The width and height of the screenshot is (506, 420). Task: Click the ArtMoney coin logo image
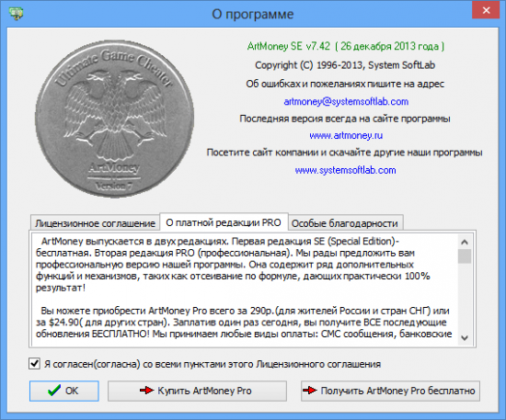tap(115, 119)
